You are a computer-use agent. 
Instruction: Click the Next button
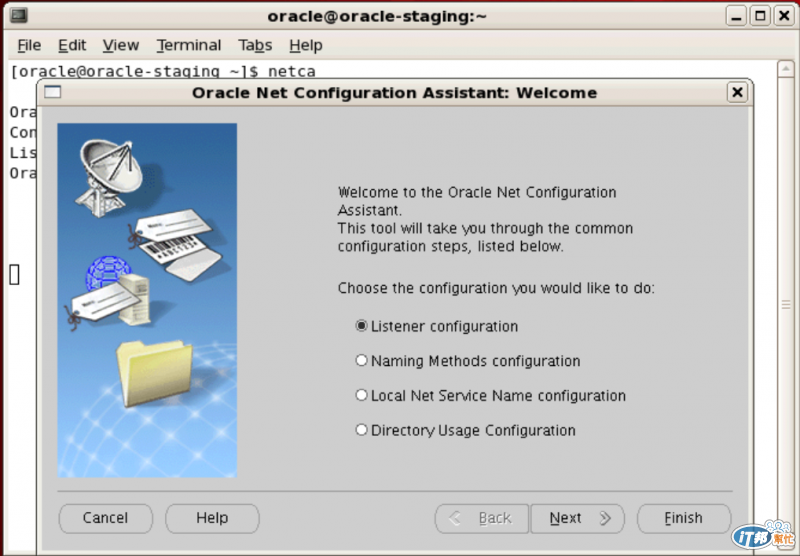click(578, 518)
